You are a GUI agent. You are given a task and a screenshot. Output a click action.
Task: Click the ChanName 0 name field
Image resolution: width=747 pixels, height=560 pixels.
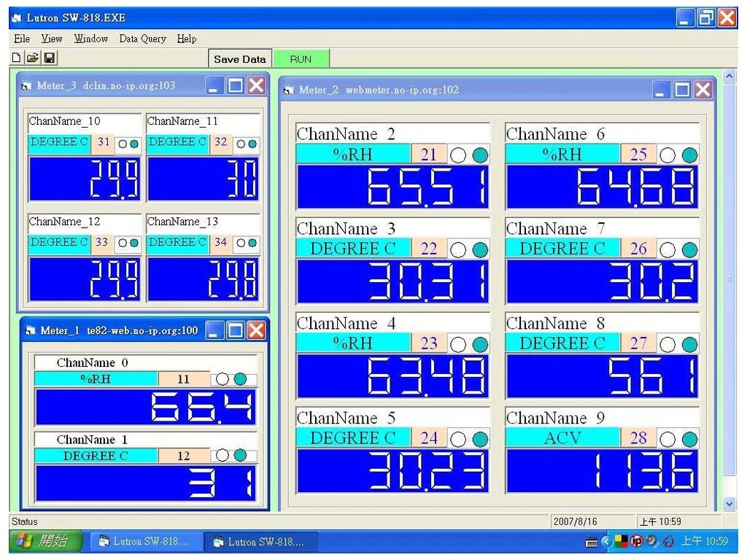click(x=145, y=363)
